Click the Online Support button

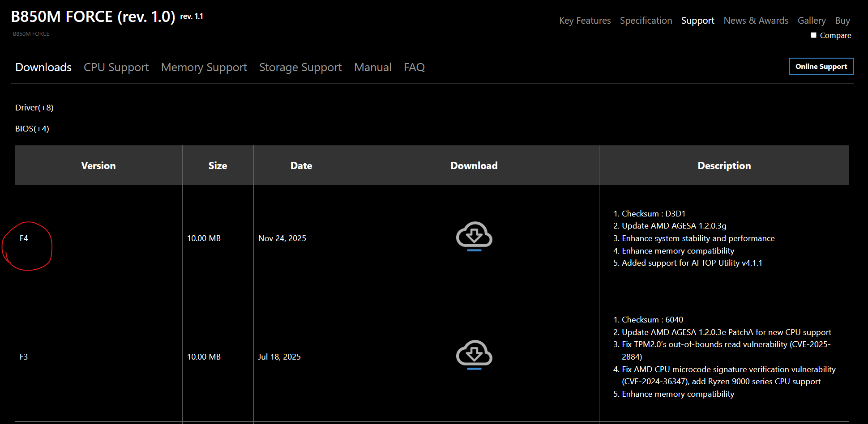pyautogui.click(x=821, y=66)
